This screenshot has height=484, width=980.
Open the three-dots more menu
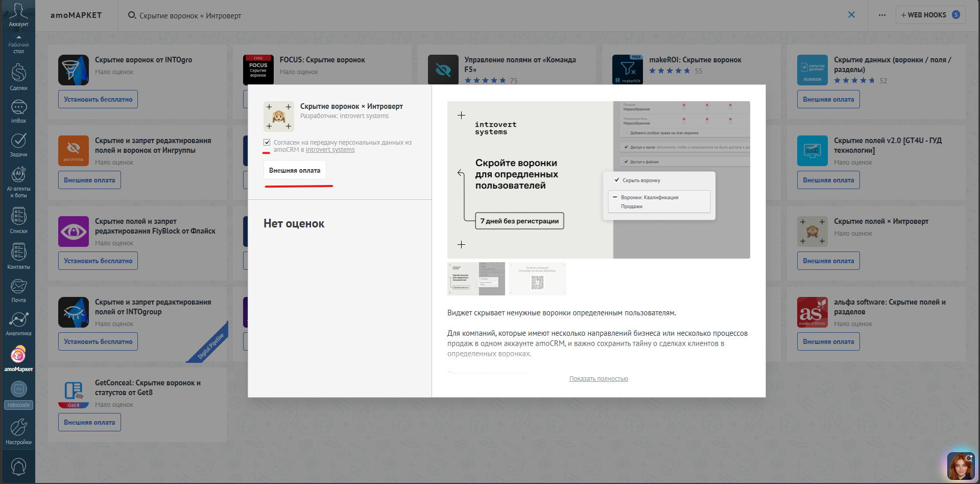pos(882,15)
